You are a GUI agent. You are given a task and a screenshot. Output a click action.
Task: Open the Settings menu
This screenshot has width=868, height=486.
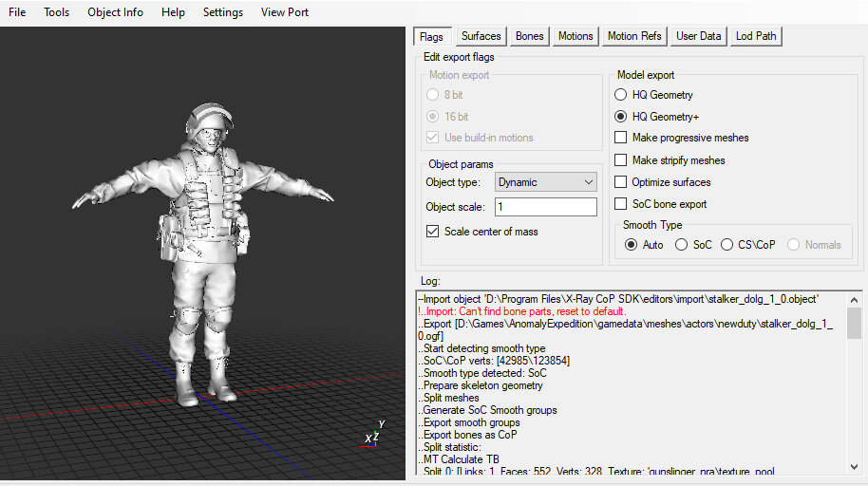pyautogui.click(x=223, y=12)
